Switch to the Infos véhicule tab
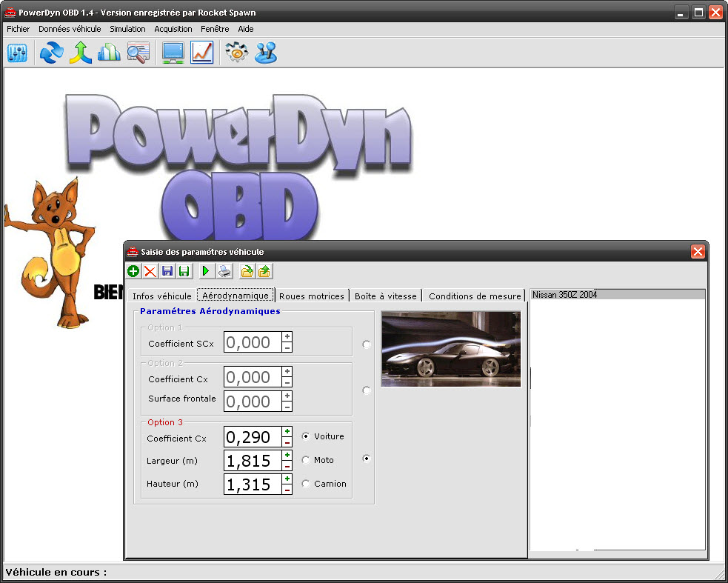 click(162, 296)
